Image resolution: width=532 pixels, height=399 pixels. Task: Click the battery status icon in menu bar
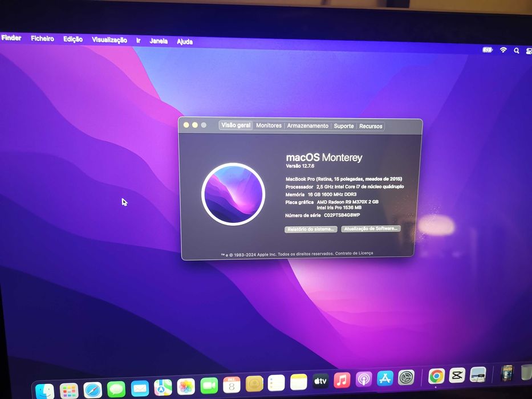tap(488, 50)
